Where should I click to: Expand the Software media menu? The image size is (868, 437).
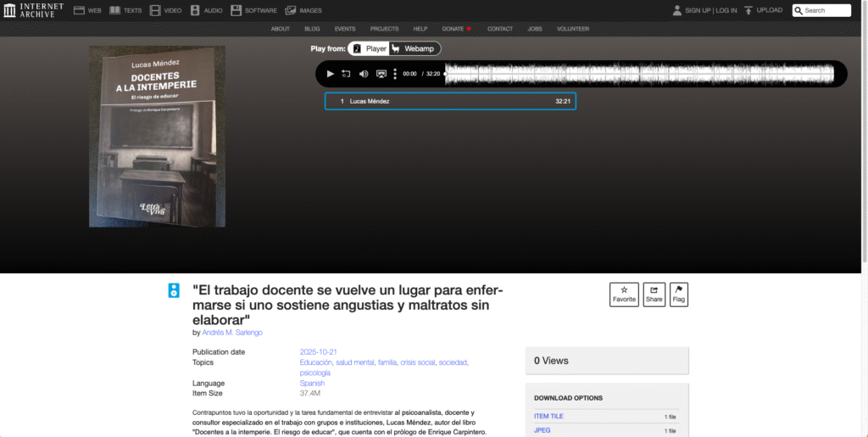point(253,10)
